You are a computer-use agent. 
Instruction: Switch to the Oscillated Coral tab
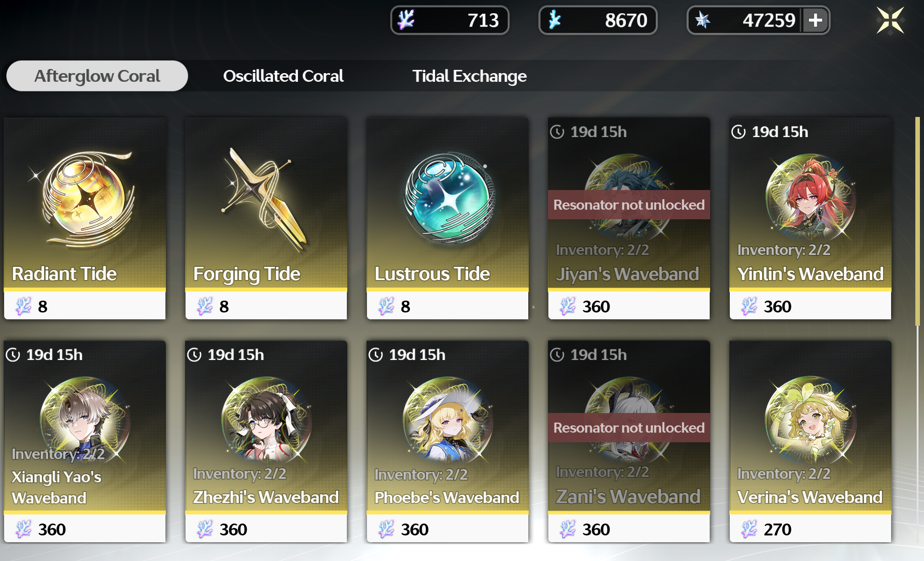click(x=283, y=76)
